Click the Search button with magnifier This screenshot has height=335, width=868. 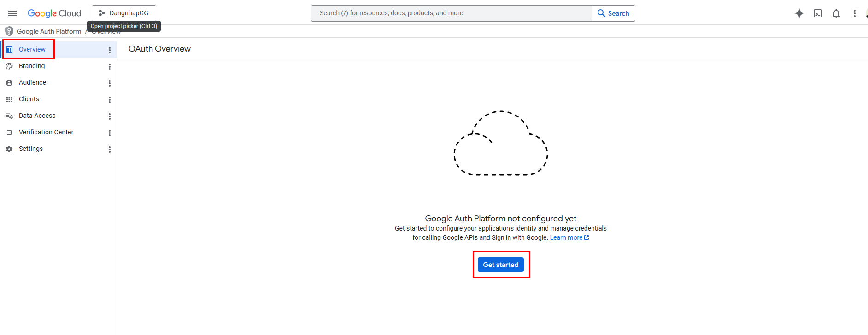[x=613, y=13]
